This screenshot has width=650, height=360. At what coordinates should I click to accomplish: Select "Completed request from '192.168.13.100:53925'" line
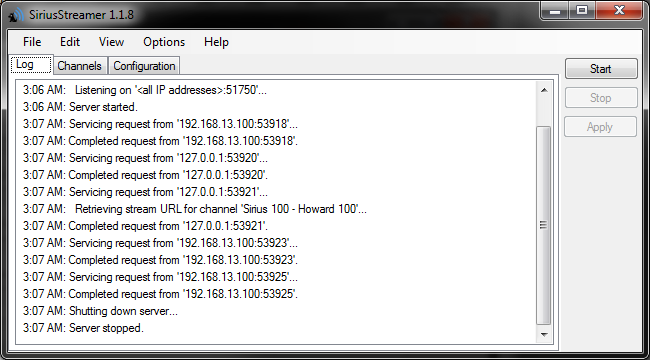click(160, 294)
